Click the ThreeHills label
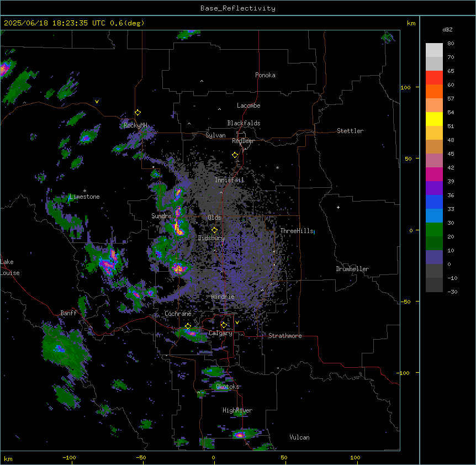The image size is (476, 465). click(297, 231)
